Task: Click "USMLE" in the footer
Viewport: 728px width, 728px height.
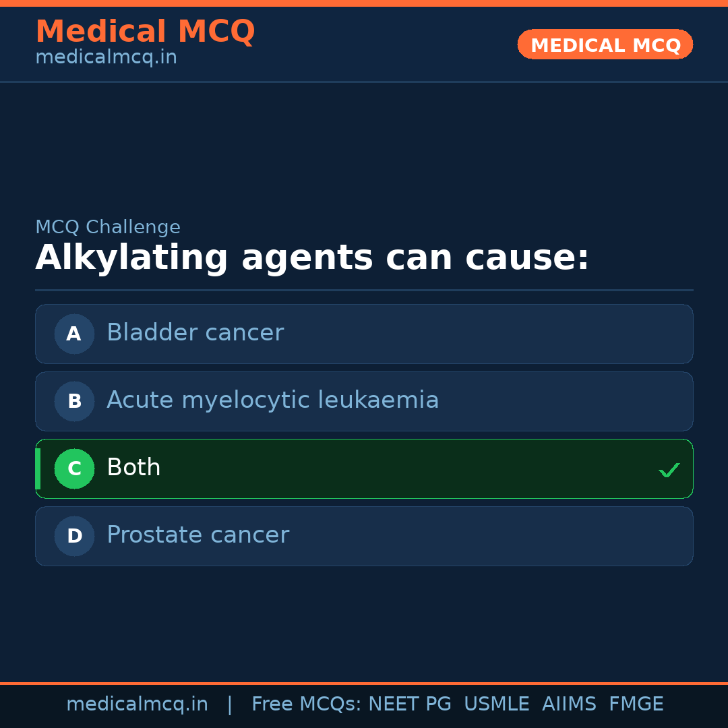Action: [x=496, y=704]
